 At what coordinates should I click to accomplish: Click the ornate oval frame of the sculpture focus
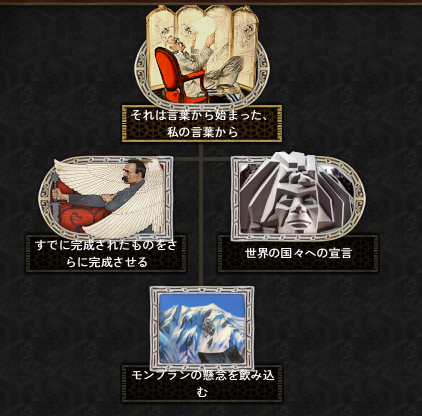[x=359, y=198]
